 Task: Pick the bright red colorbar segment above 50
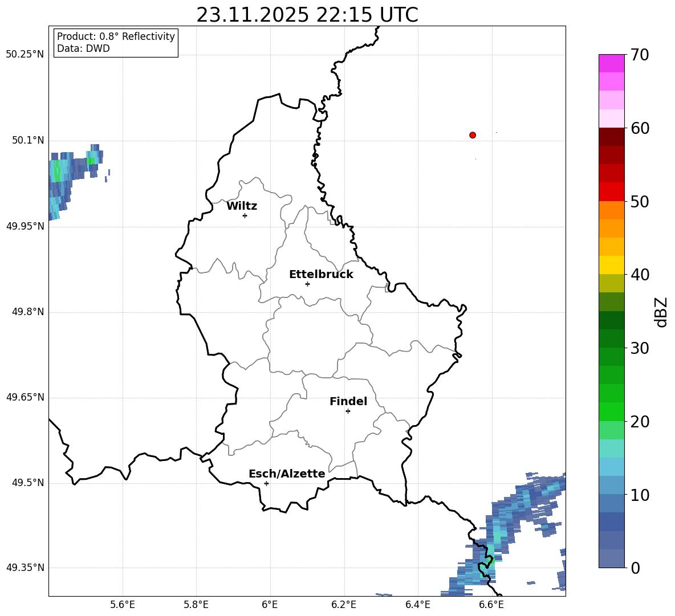[x=611, y=192]
